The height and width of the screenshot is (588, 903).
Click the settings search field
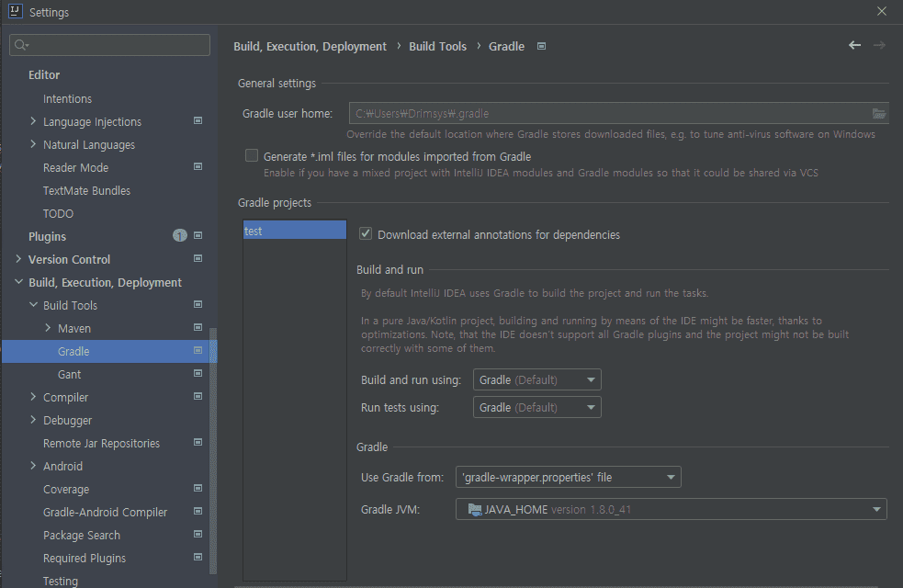[109, 45]
